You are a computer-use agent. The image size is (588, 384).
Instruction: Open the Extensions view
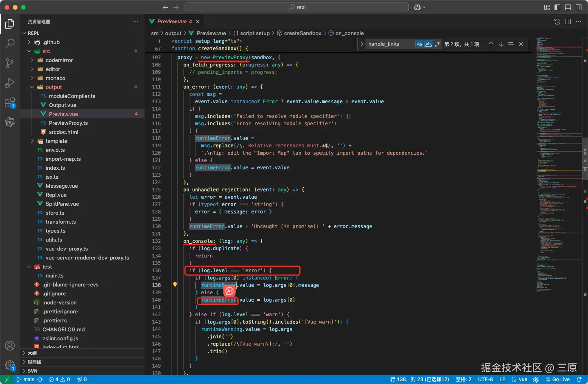click(10, 102)
